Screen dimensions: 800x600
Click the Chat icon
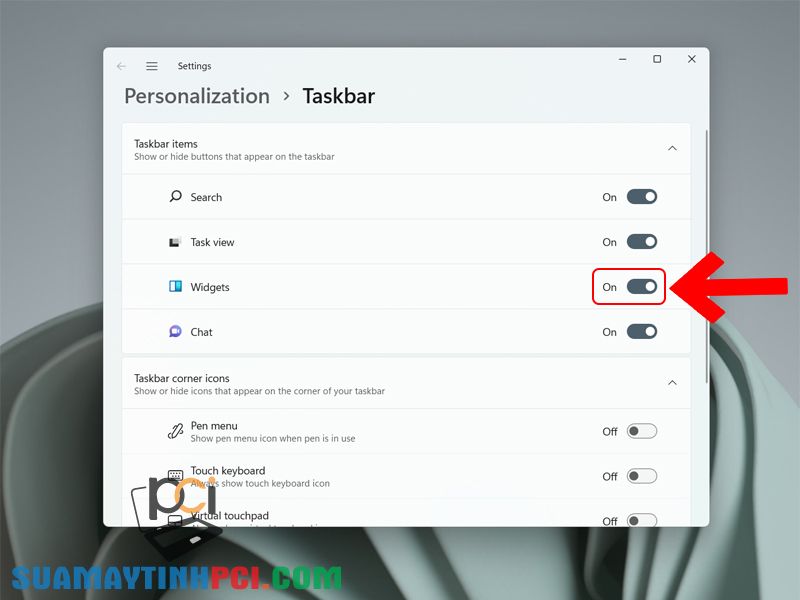(x=175, y=331)
